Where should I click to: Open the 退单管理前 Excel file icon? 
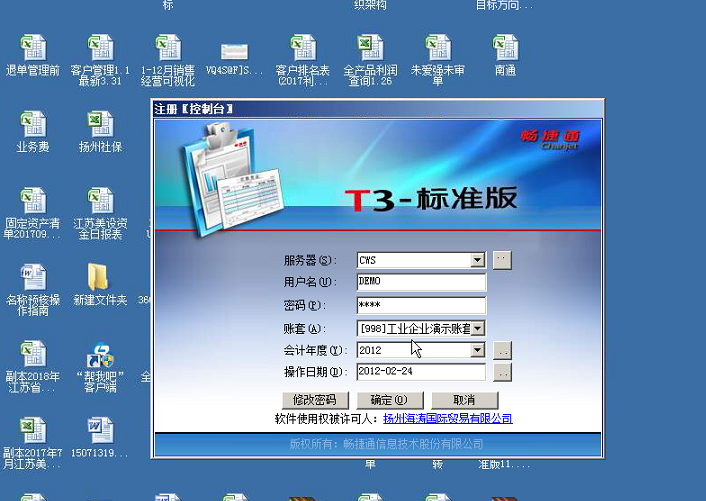33,48
